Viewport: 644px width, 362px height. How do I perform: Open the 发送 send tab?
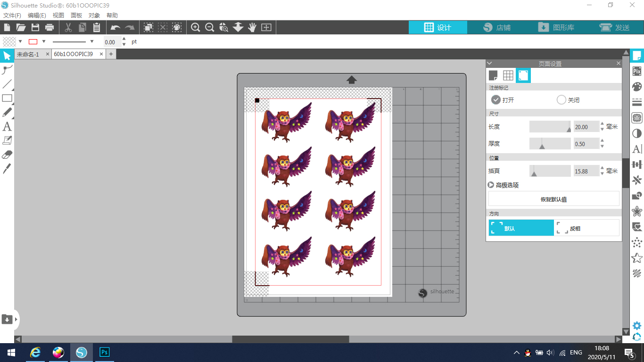[x=614, y=27]
